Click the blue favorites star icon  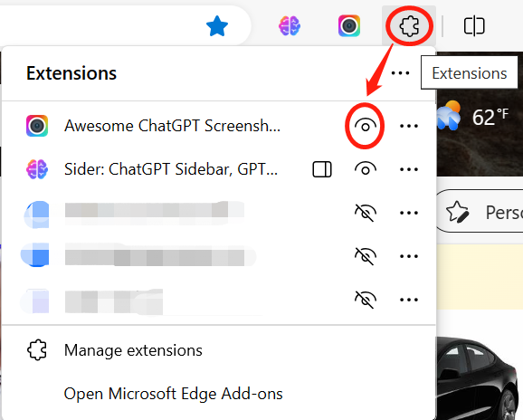pos(217,26)
